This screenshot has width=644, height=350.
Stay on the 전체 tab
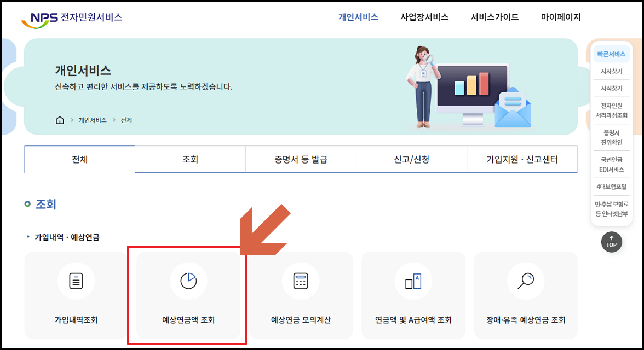point(79,159)
